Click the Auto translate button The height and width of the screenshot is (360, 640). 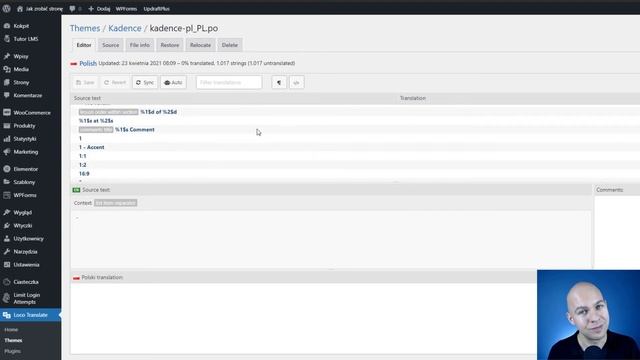coord(173,82)
